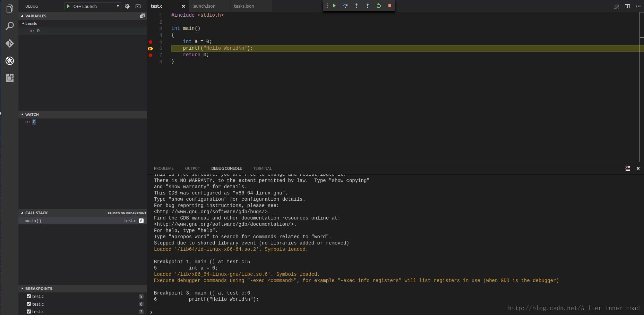Click the 'int main()' line
Screen dimensions: 644x315
click(186, 28)
